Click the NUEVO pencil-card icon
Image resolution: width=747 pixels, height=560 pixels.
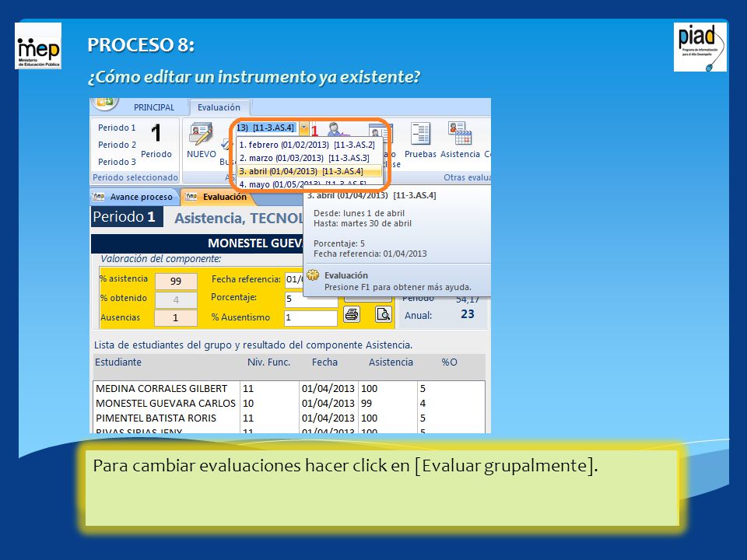[x=201, y=135]
